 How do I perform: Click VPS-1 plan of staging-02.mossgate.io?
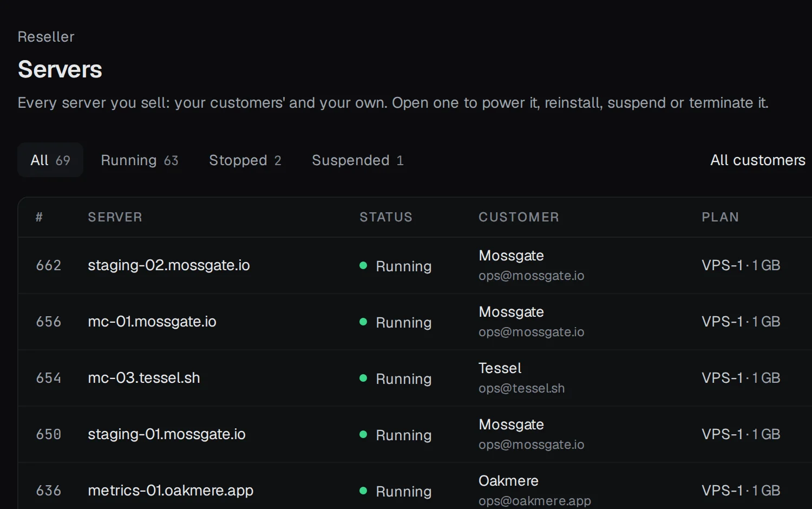[741, 265]
